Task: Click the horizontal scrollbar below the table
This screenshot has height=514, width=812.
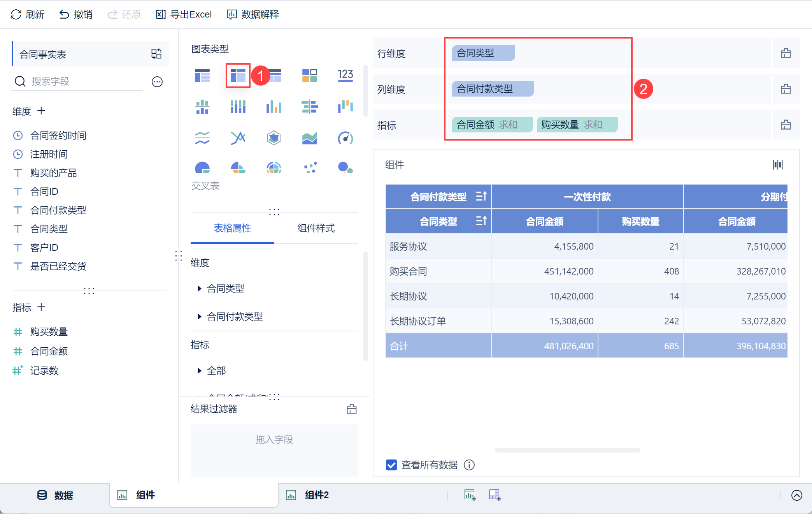Action: click(567, 450)
